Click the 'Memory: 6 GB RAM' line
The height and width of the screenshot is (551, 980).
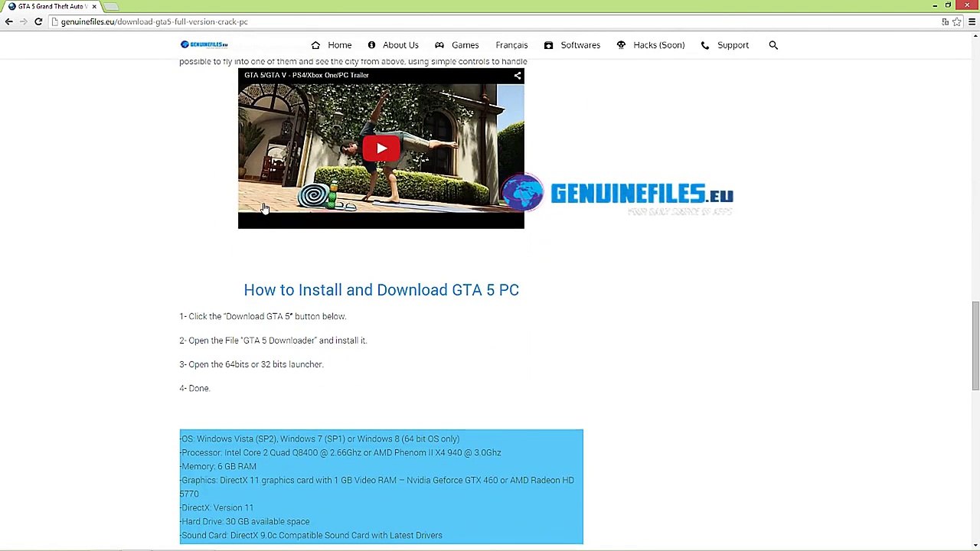[218, 466]
